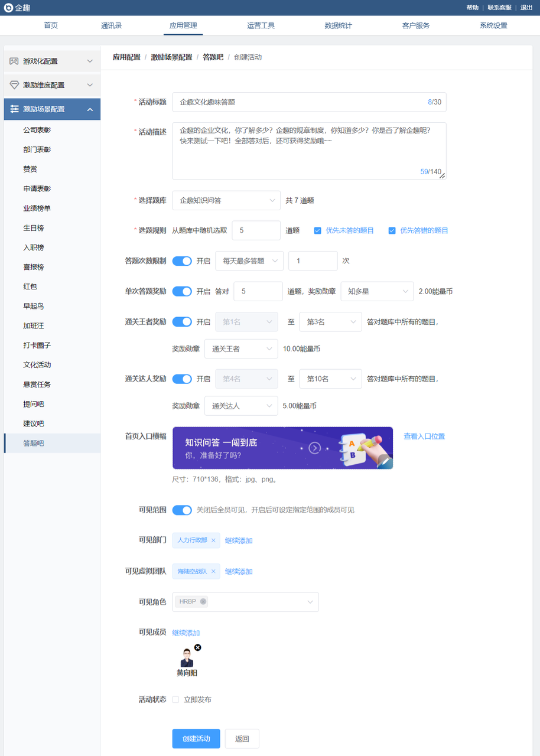The height and width of the screenshot is (756, 540).
Task: Click the 企趣 logo icon
Action: [x=8, y=8]
